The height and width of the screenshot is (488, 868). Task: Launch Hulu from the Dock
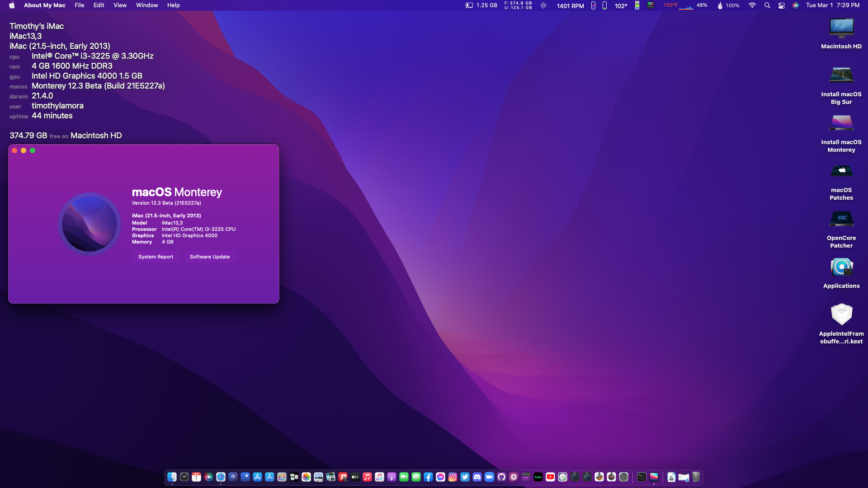click(x=538, y=477)
